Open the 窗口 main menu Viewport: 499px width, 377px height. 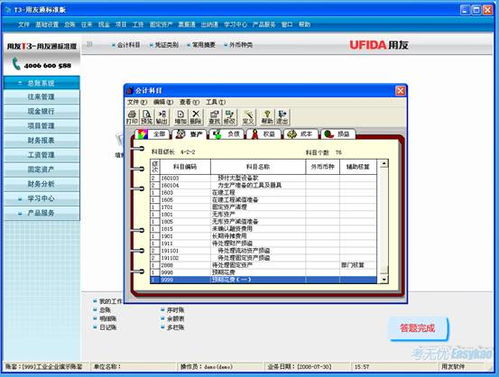coord(287,24)
